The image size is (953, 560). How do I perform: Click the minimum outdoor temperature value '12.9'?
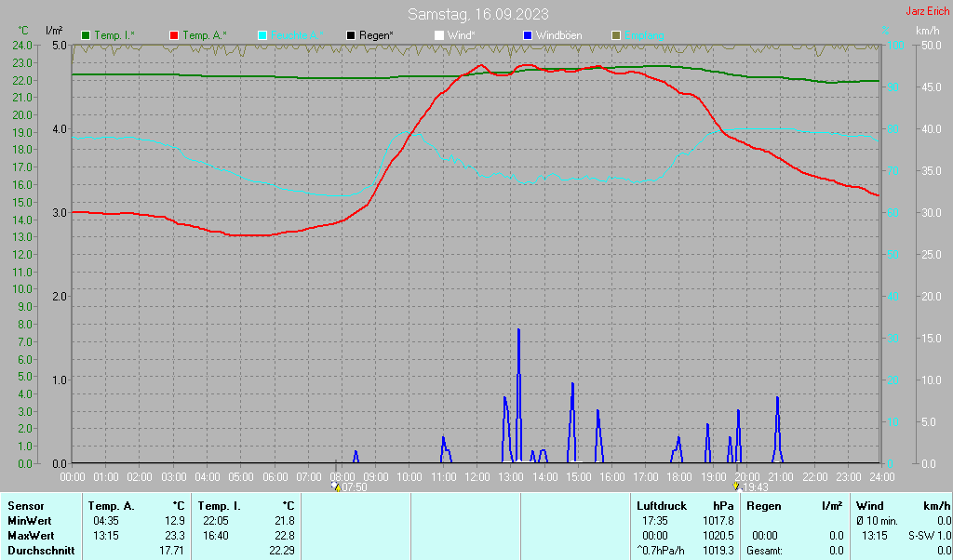tap(175, 521)
